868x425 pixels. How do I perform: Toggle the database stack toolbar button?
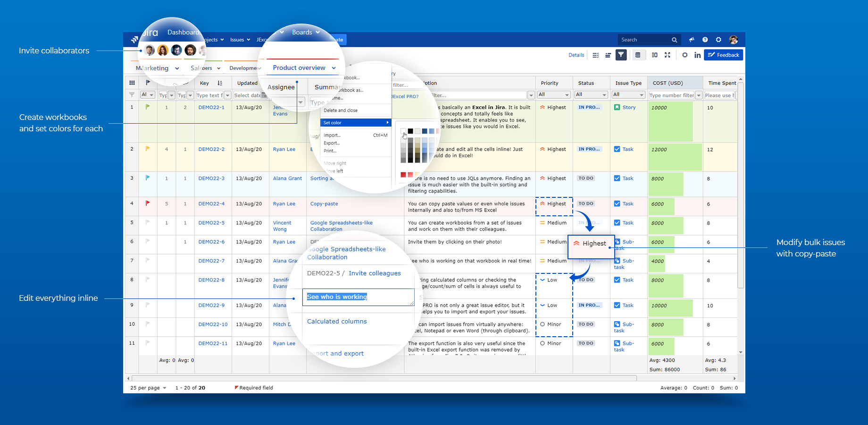[638, 55]
